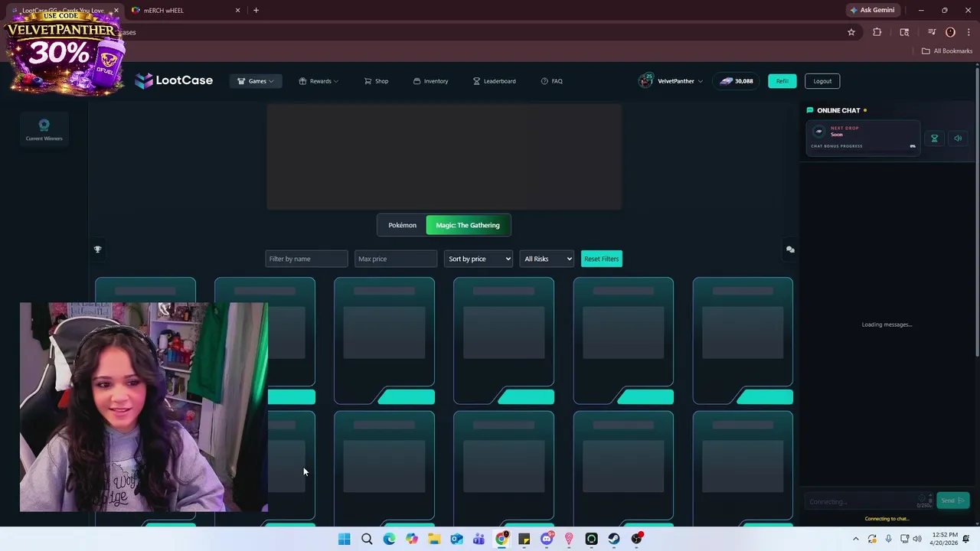The height and width of the screenshot is (551, 980).
Task: Select Magic: The Gathering tab
Action: point(468,225)
